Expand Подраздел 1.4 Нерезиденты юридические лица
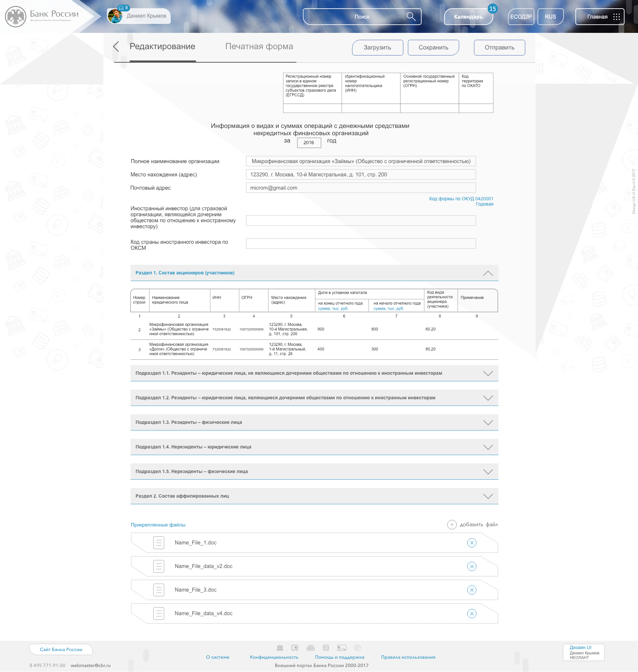The image size is (638, 672). click(488, 447)
